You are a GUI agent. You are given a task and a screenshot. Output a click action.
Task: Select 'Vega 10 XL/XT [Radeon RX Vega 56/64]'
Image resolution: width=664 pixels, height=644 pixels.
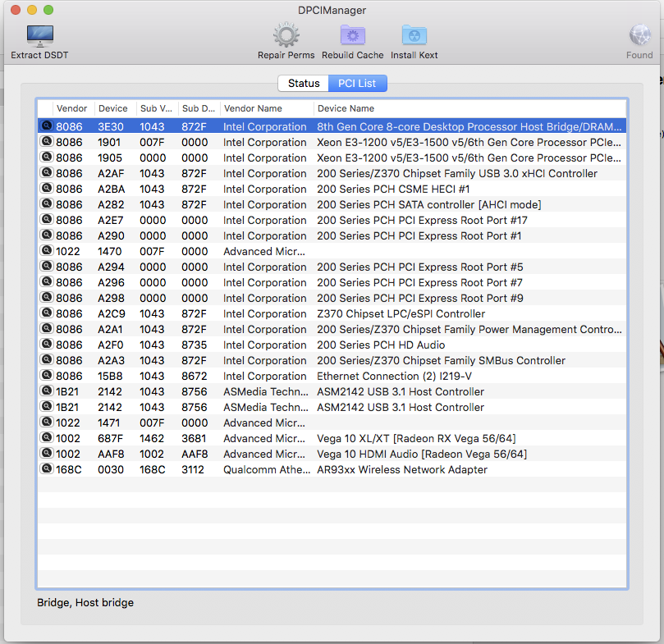click(416, 438)
